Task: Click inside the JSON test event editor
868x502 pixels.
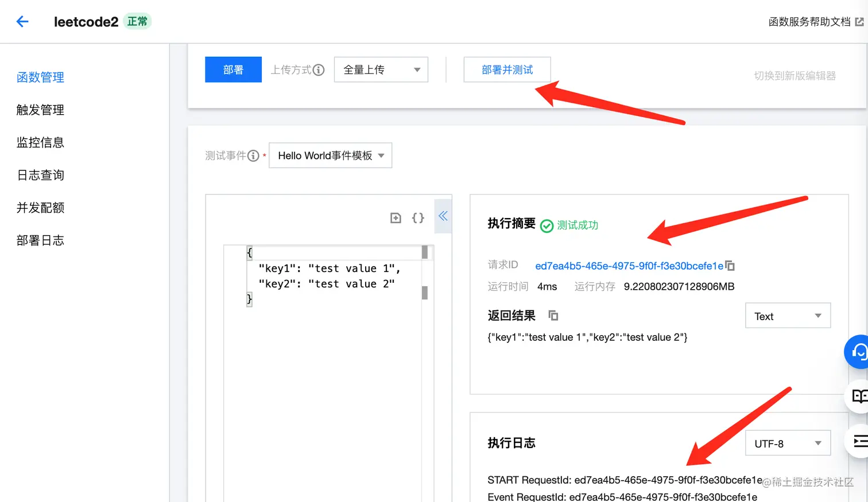Action: click(328, 373)
